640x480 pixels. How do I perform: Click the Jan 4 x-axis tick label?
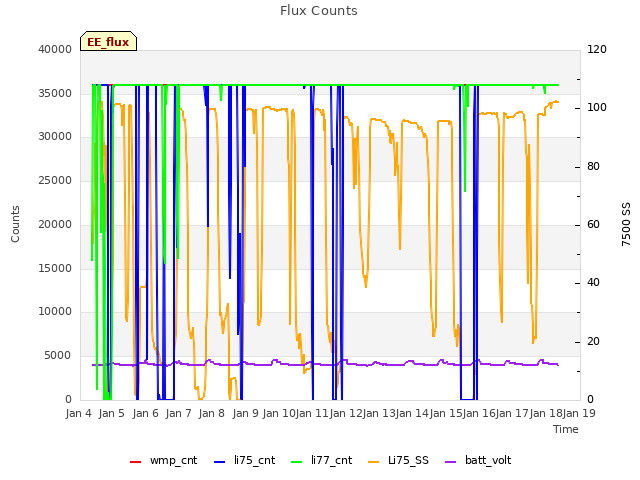tap(79, 413)
